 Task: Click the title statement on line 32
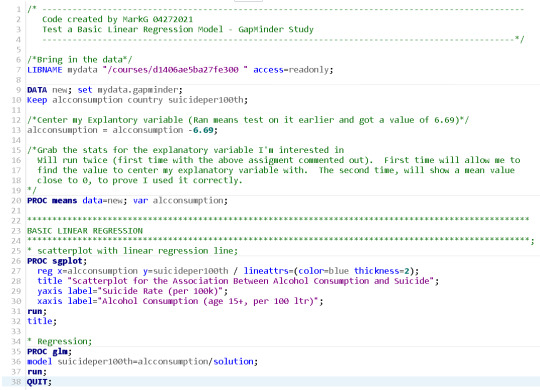click(42, 321)
